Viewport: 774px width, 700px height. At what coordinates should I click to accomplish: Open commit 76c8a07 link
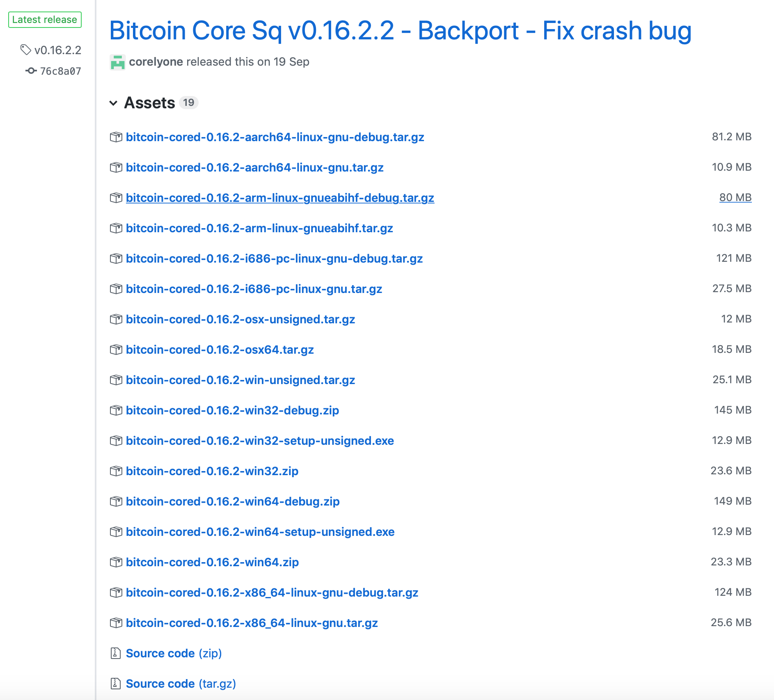point(60,71)
